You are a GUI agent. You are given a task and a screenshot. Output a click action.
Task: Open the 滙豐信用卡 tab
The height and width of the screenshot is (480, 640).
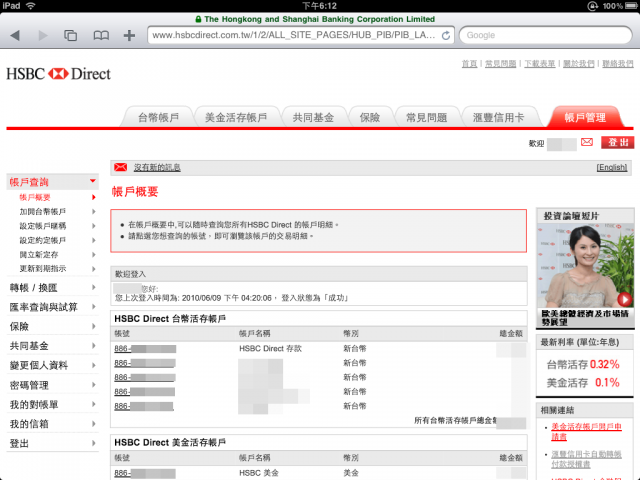(498, 118)
